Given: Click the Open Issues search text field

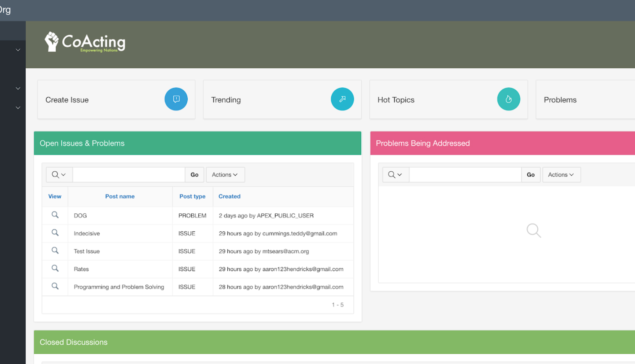Looking at the screenshot, I should [129, 175].
